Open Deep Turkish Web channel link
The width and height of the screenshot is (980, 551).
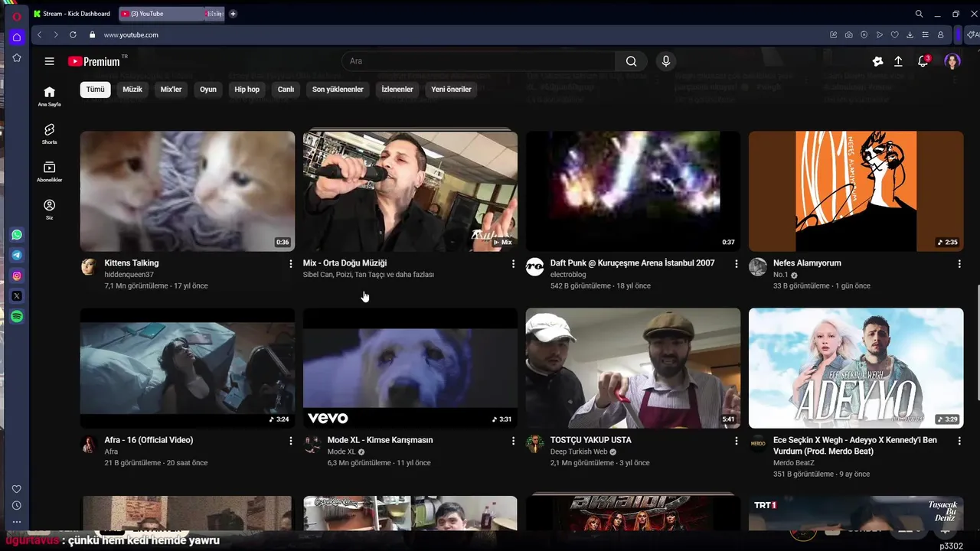[x=579, y=452]
